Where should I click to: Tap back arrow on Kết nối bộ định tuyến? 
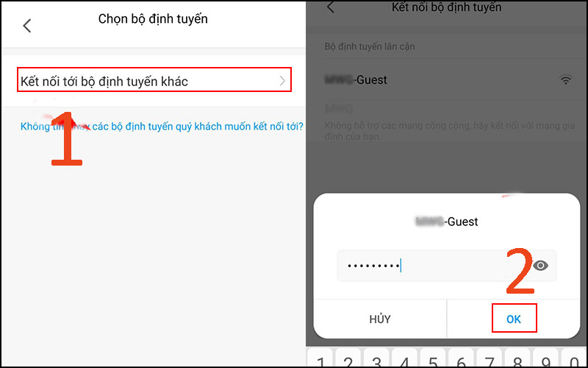(x=330, y=7)
